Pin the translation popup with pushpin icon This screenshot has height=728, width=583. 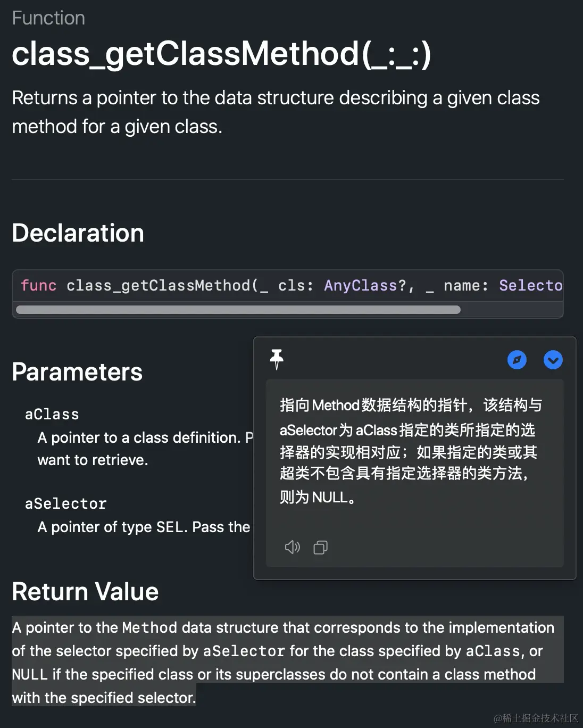pyautogui.click(x=277, y=359)
